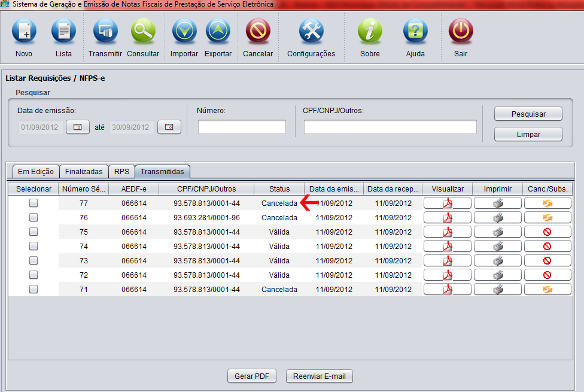Viewport: 584px width, 392px height.
Task: Click the Limpar button
Action: pos(528,134)
